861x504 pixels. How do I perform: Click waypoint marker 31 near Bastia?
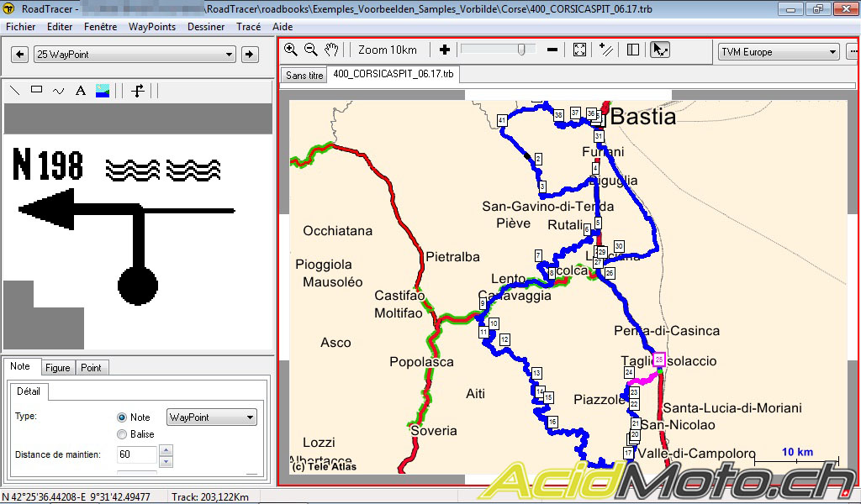[599, 136]
